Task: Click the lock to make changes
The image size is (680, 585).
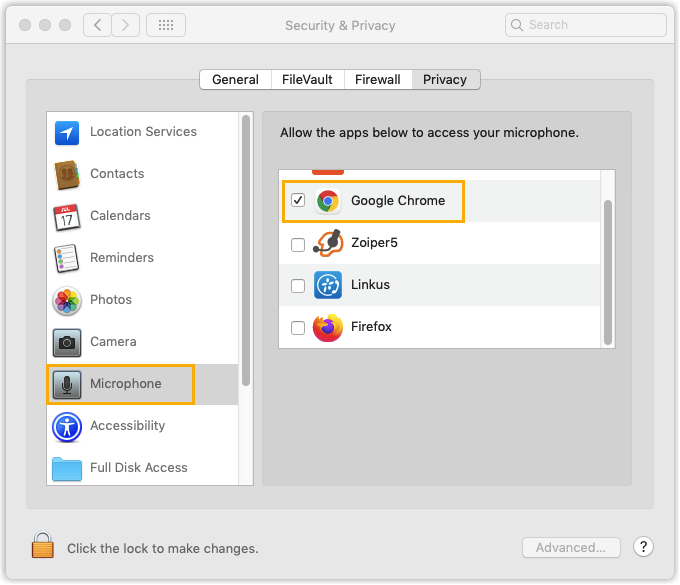Action: [x=42, y=545]
